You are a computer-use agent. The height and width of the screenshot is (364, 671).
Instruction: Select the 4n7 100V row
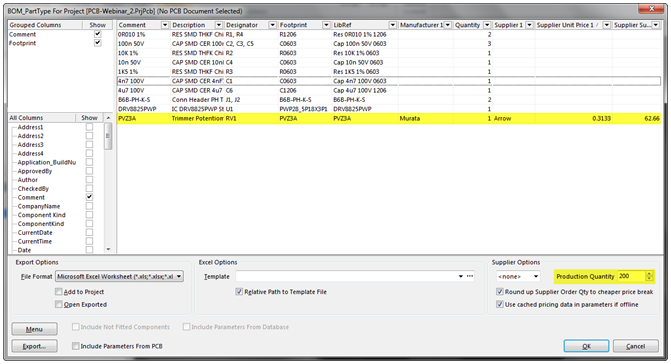[x=389, y=81]
